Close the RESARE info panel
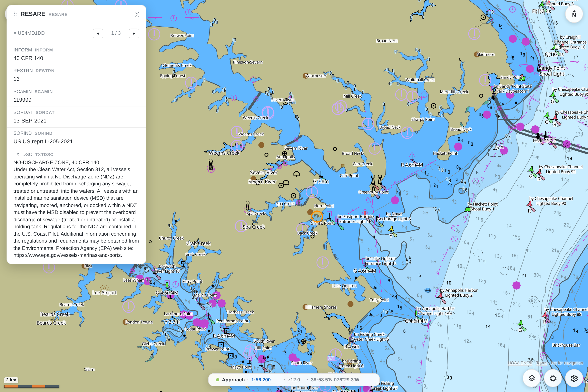 137,14
